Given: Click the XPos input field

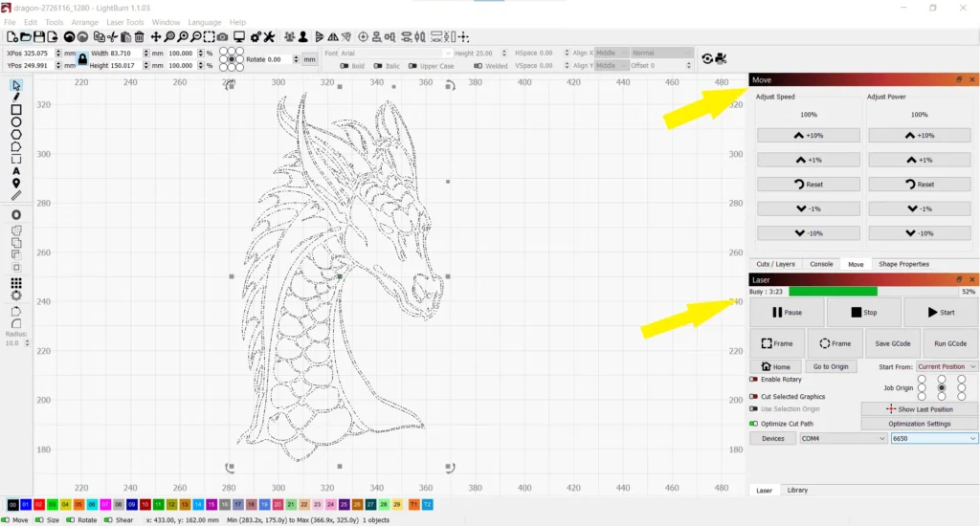Looking at the screenshot, I should pos(32,54).
